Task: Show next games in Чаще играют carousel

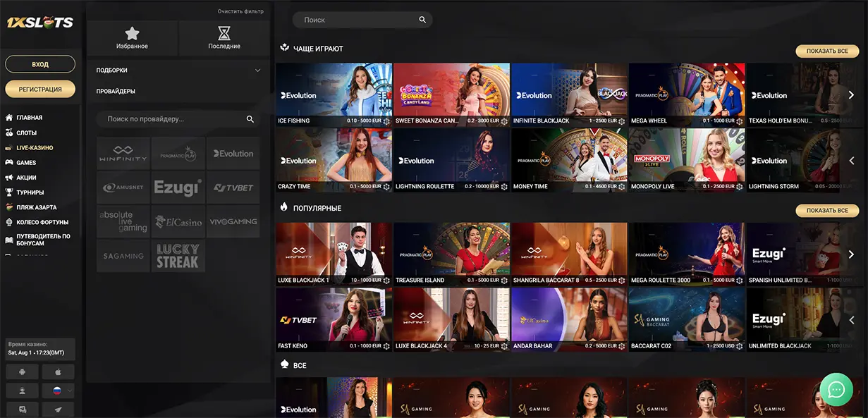Action: [851, 94]
